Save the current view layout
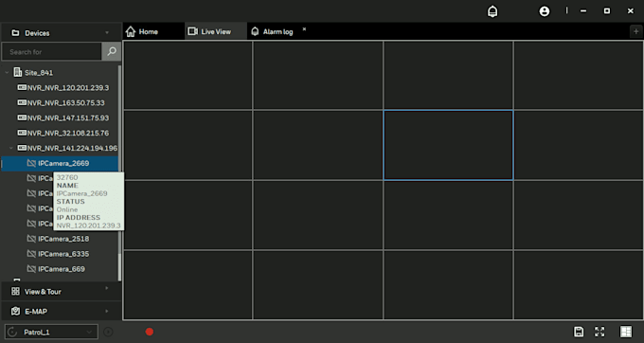Viewport: 644px width, 343px height. point(579,332)
